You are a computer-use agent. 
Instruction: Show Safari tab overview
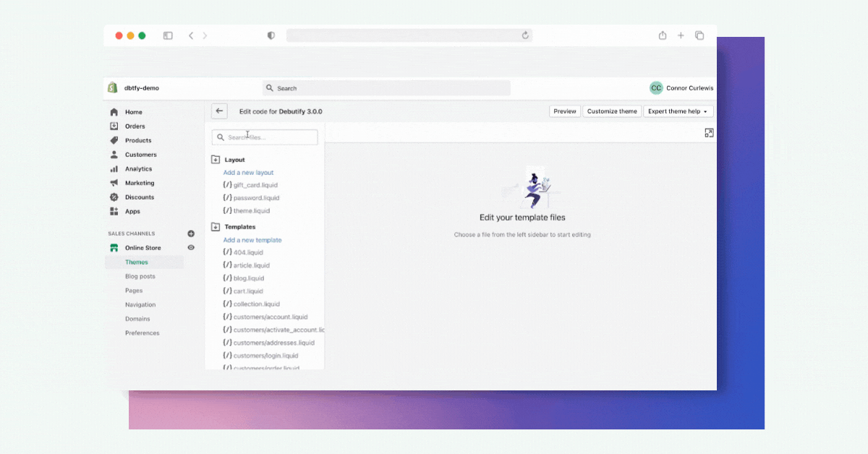coord(699,35)
